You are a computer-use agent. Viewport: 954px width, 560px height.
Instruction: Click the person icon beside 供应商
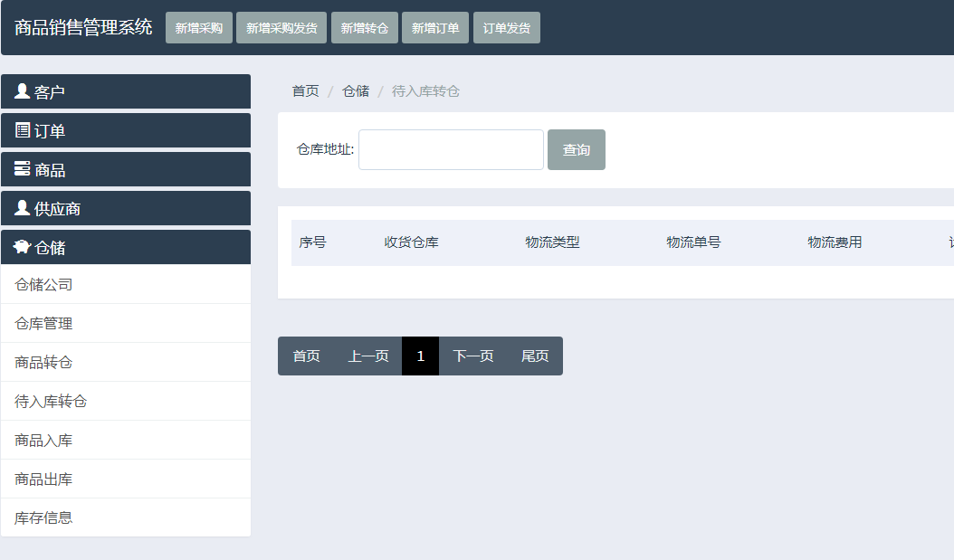(23, 208)
